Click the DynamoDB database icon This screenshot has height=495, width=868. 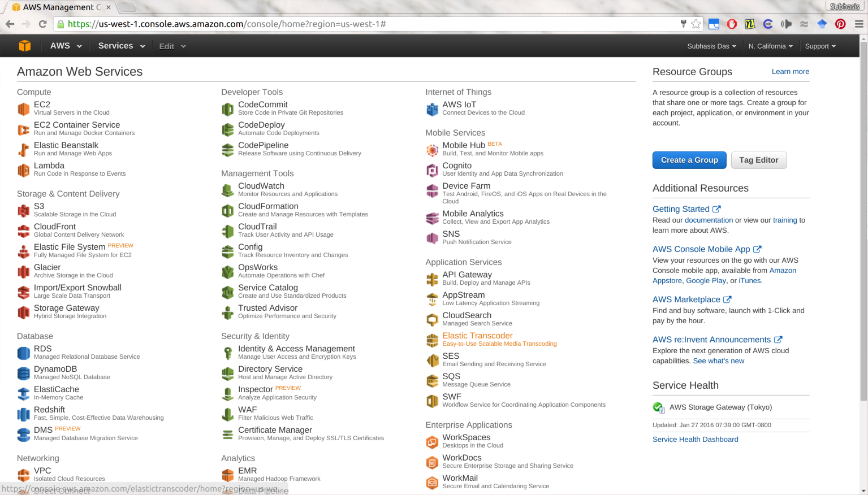[x=23, y=374]
